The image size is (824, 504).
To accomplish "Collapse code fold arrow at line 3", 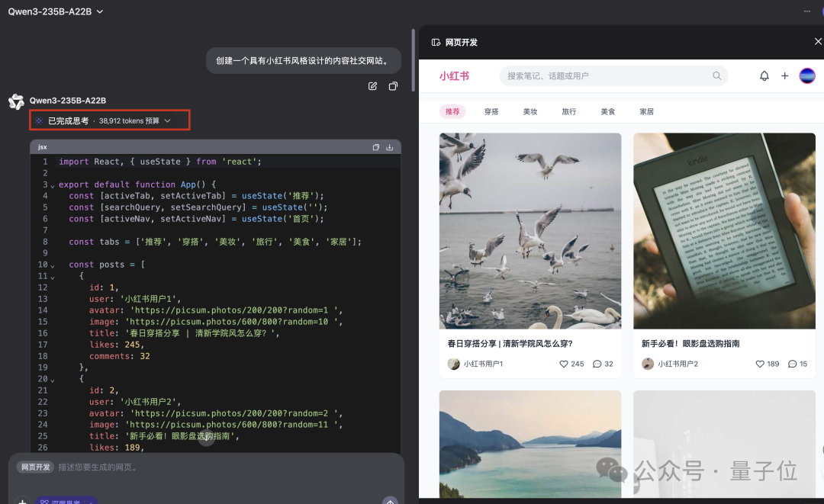I will (53, 185).
